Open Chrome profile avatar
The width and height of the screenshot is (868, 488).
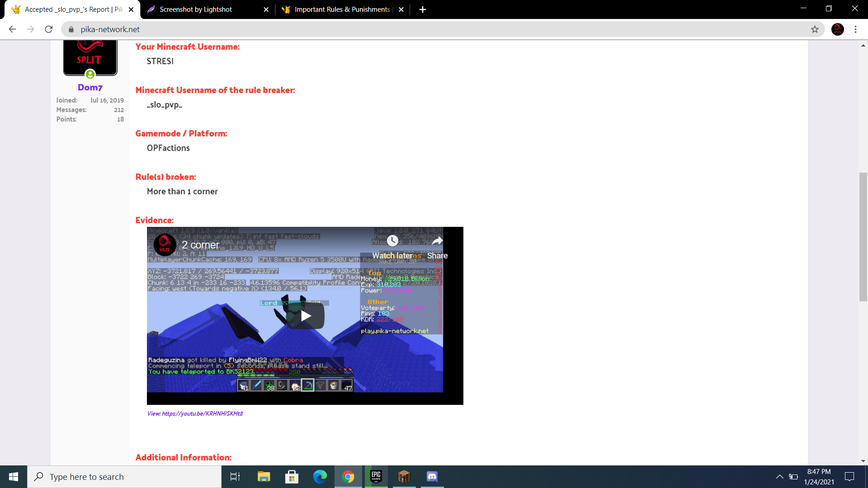coord(837,29)
